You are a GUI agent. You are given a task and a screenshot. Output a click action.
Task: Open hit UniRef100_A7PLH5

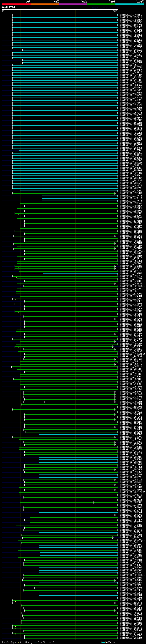(x=131, y=191)
